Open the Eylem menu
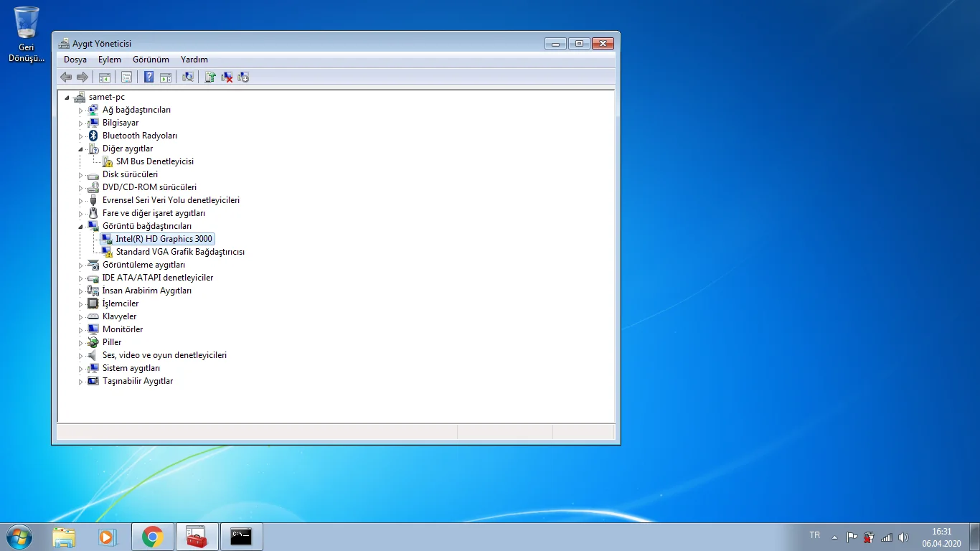The width and height of the screenshot is (980, 551). point(110,60)
